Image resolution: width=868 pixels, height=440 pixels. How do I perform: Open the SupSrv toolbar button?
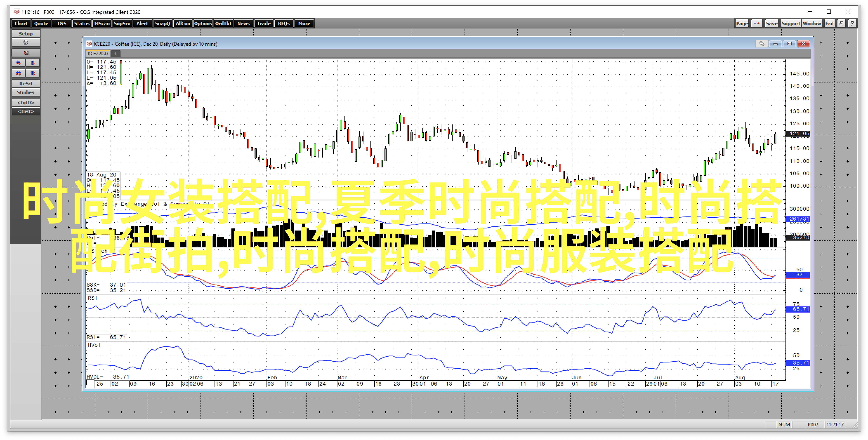122,23
